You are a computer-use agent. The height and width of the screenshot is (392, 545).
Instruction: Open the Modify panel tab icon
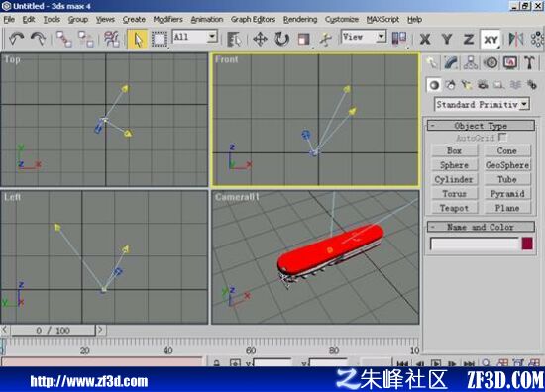(451, 62)
